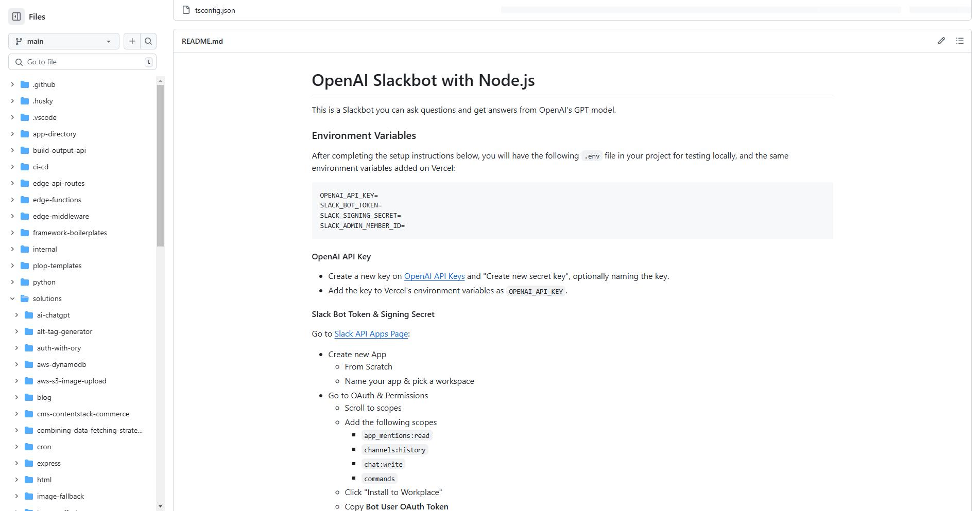
Task: Click the tsconfig.json file icon
Action: [x=186, y=10]
